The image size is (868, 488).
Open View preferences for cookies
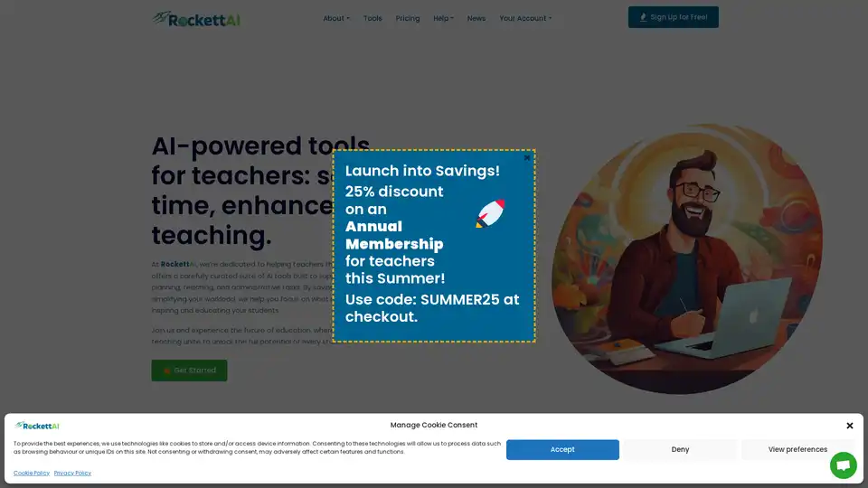coord(797,449)
